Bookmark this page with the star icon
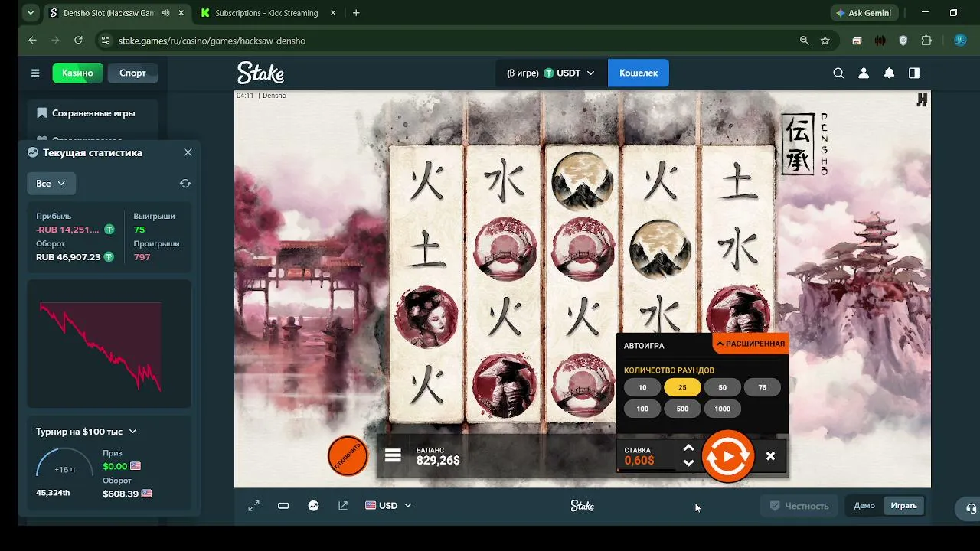This screenshot has width=980, height=551. pyautogui.click(x=825, y=41)
